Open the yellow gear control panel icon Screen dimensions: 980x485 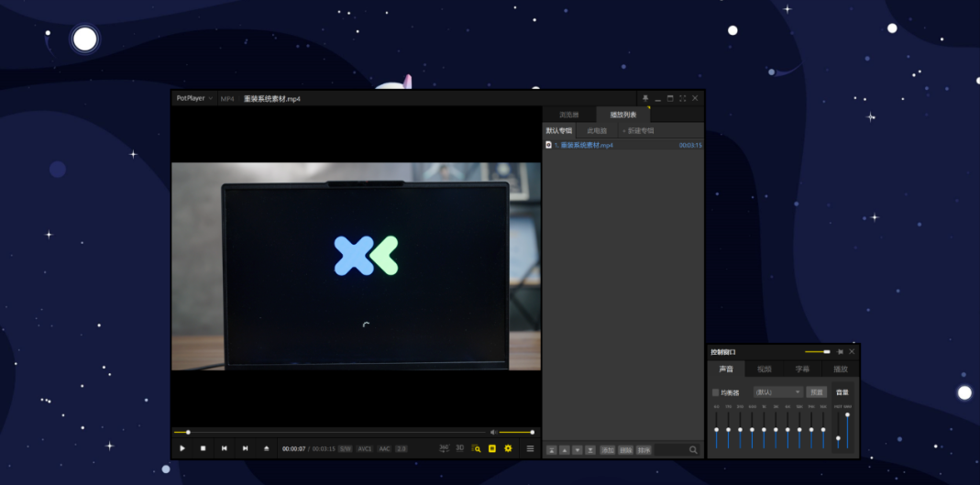(x=508, y=448)
